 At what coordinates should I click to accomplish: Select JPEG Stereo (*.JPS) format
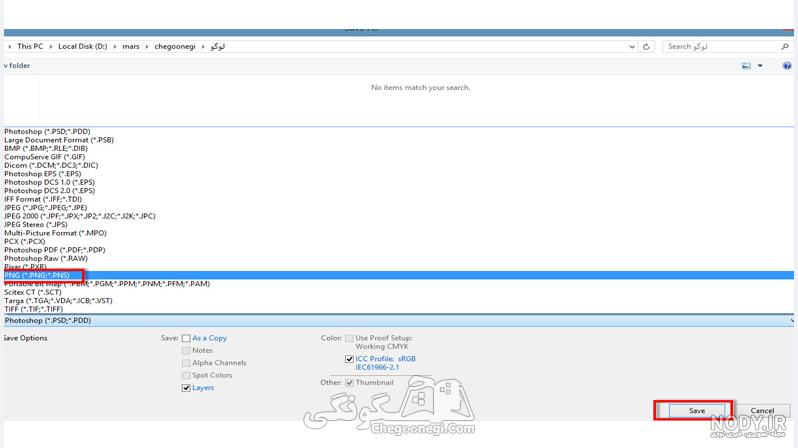click(x=36, y=225)
